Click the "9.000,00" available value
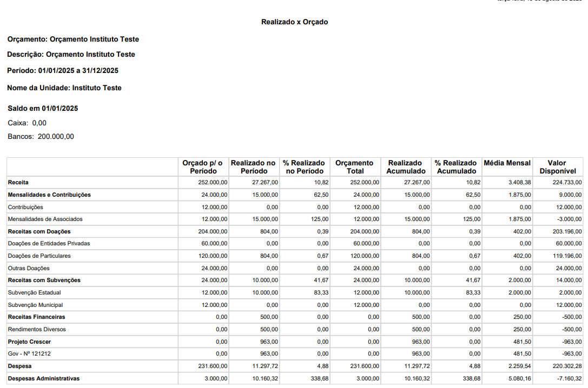This screenshot has height=388, width=588. pyautogui.click(x=570, y=195)
